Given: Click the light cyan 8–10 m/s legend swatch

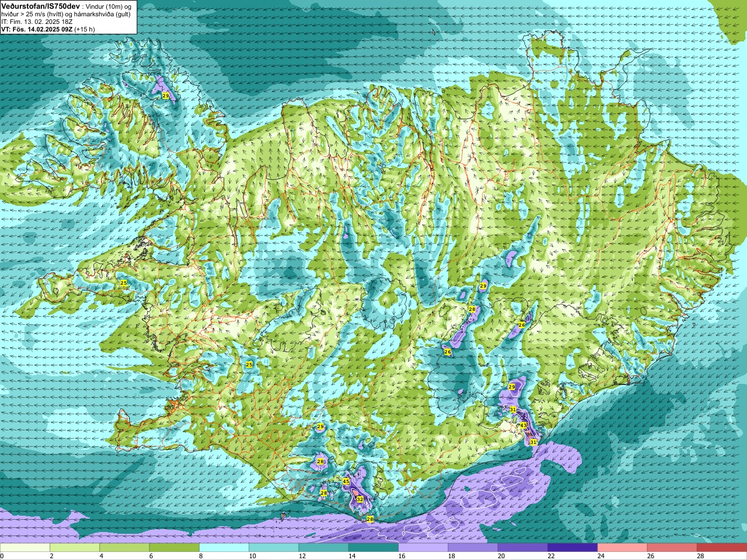Looking at the screenshot, I should coord(224,548).
